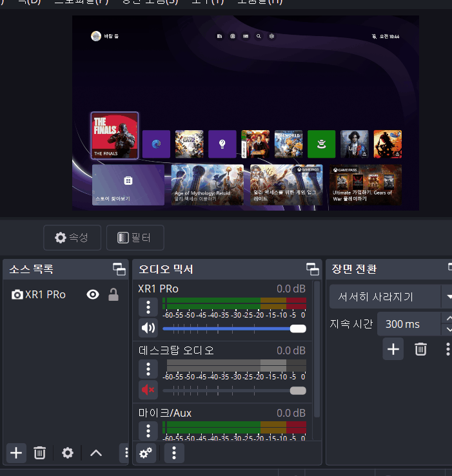Adjust the 데스크탑 오디오 volume slider
452x476 pixels.
[234, 391]
